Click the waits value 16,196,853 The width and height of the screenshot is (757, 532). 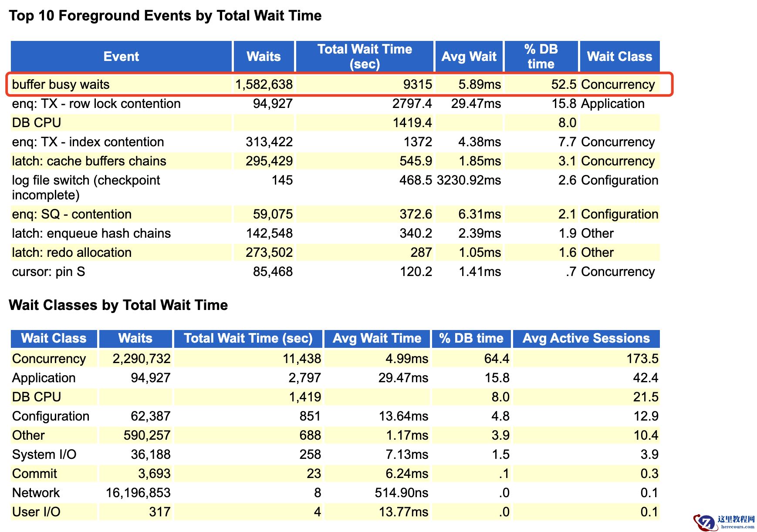(x=138, y=493)
